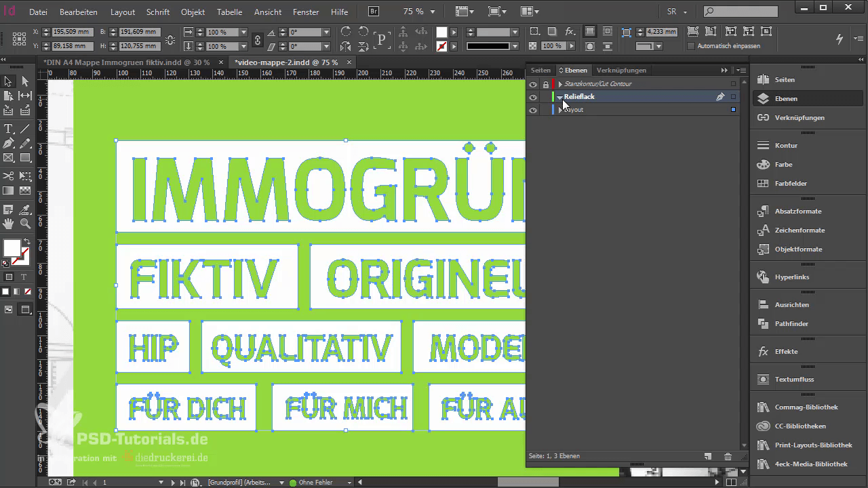Open the rotation angle dropdown
The height and width of the screenshot is (488, 868).
(326, 32)
